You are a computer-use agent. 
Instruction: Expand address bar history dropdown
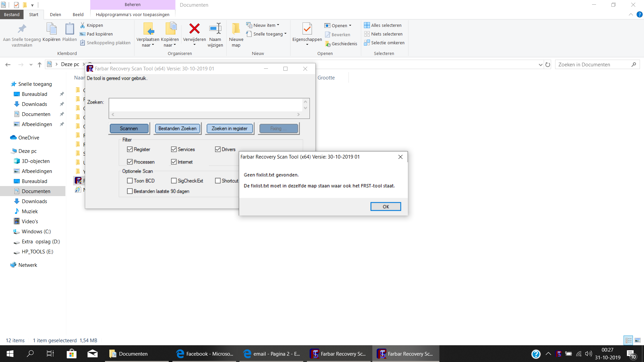point(540,65)
